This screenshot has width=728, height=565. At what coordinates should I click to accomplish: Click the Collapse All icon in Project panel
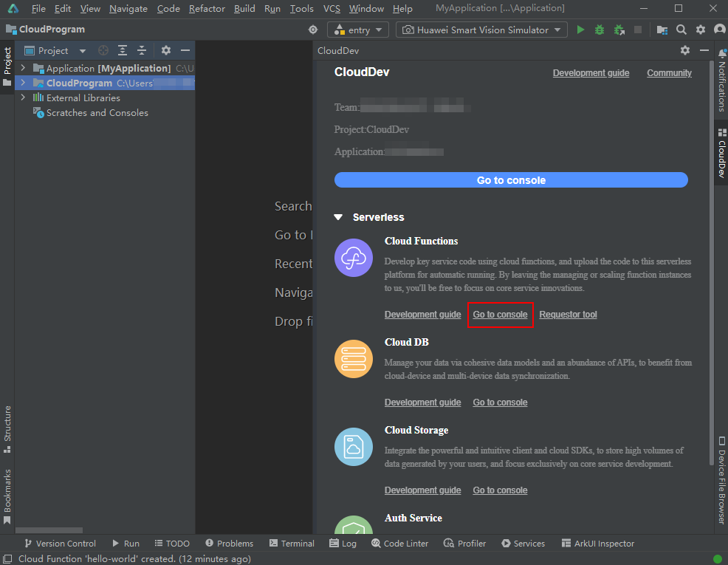point(141,51)
